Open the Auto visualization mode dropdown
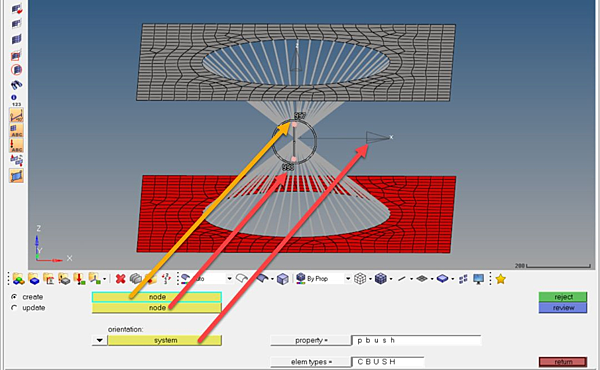Screen dimensions: 600x370 click(229, 279)
